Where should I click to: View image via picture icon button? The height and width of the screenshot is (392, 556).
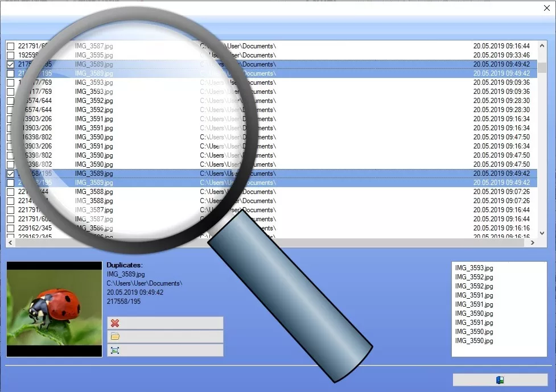166,349
